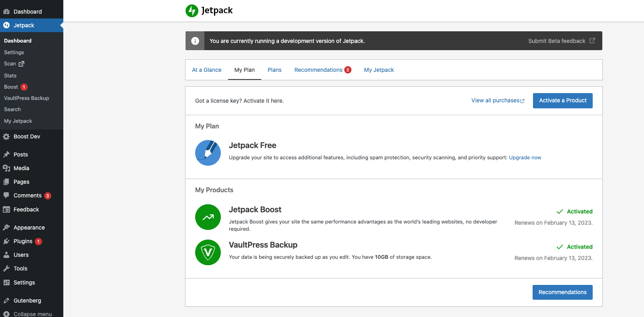The image size is (644, 317).
Task: Click the Activate a Product button
Action: pos(563,101)
